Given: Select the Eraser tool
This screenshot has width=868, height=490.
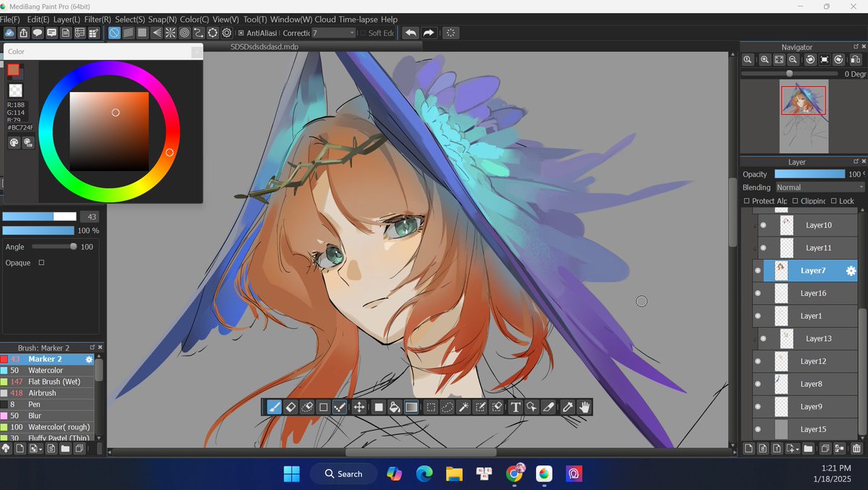Looking at the screenshot, I should (x=291, y=407).
